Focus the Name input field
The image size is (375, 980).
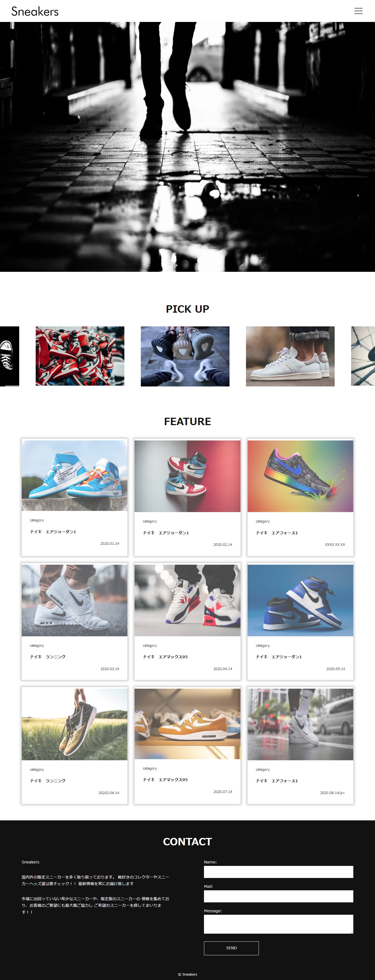tap(279, 872)
